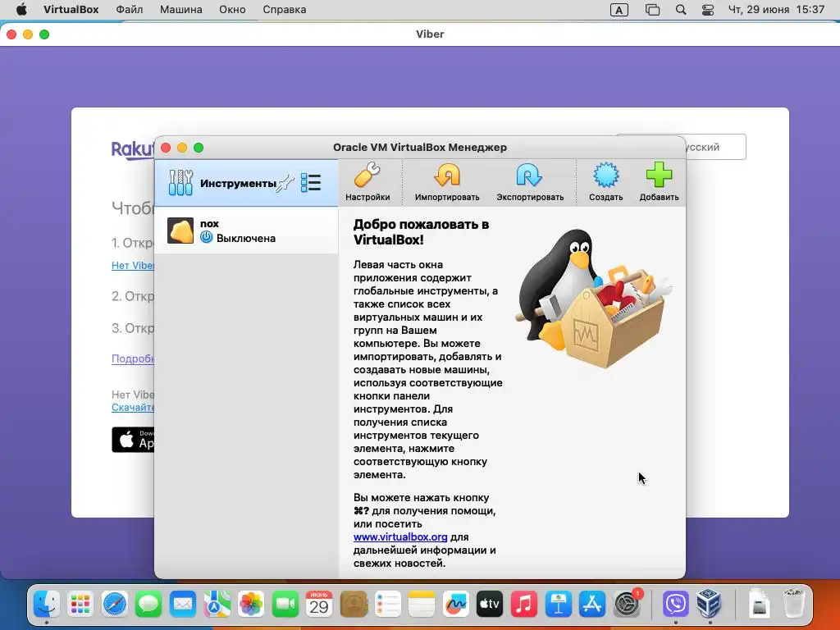
Task: Open Photos from the Dock
Action: click(251, 605)
